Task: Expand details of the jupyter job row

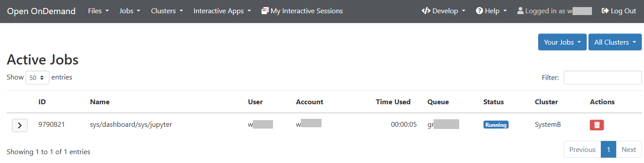Action: coord(20,125)
